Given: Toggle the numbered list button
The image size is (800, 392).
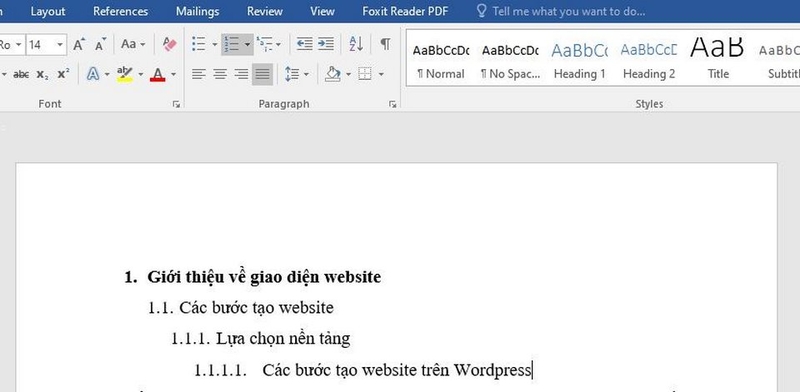Looking at the screenshot, I should (x=232, y=44).
